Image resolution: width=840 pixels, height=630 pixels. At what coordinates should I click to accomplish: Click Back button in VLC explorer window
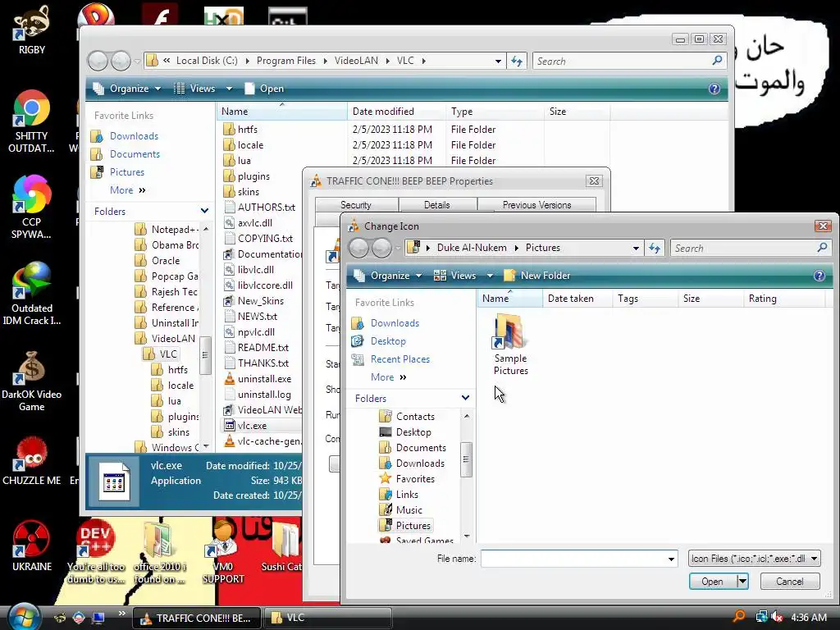(98, 61)
